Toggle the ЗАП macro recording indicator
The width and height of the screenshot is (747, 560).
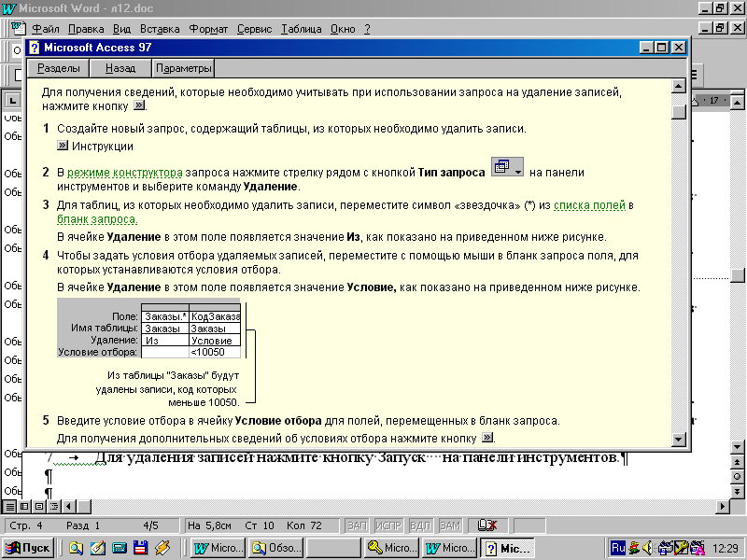coord(358,525)
